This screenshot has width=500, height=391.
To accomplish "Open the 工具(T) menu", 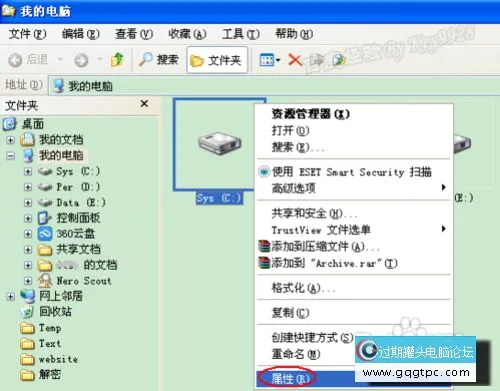I will click(x=241, y=34).
